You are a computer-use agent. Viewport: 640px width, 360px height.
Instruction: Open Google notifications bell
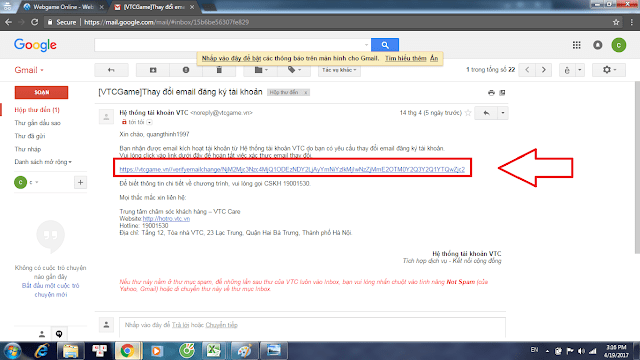point(598,45)
